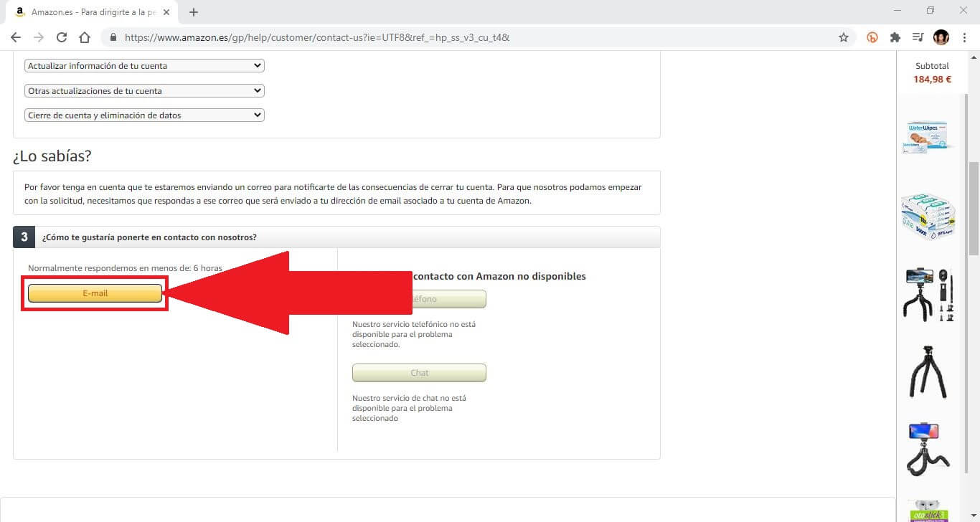Screen dimensions: 980x522
Task: Click the E-mail contact button
Action: 95,293
